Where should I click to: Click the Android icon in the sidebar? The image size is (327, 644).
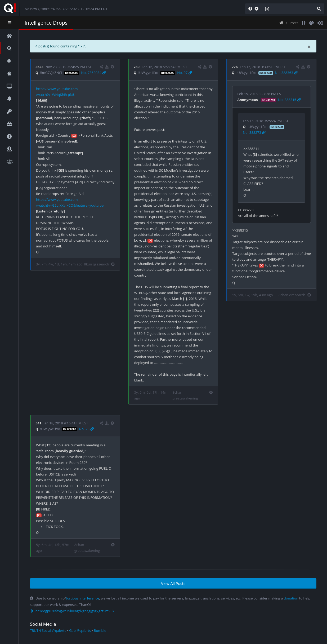click(9, 61)
